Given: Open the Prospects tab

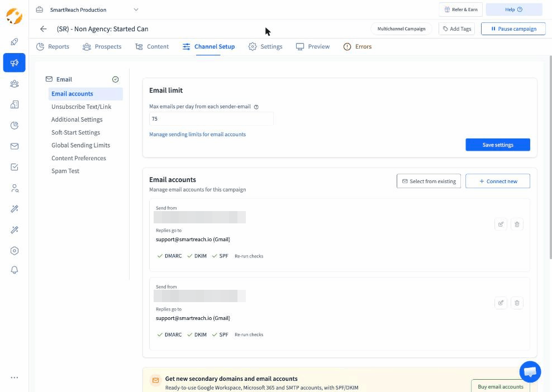Looking at the screenshot, I should [102, 46].
